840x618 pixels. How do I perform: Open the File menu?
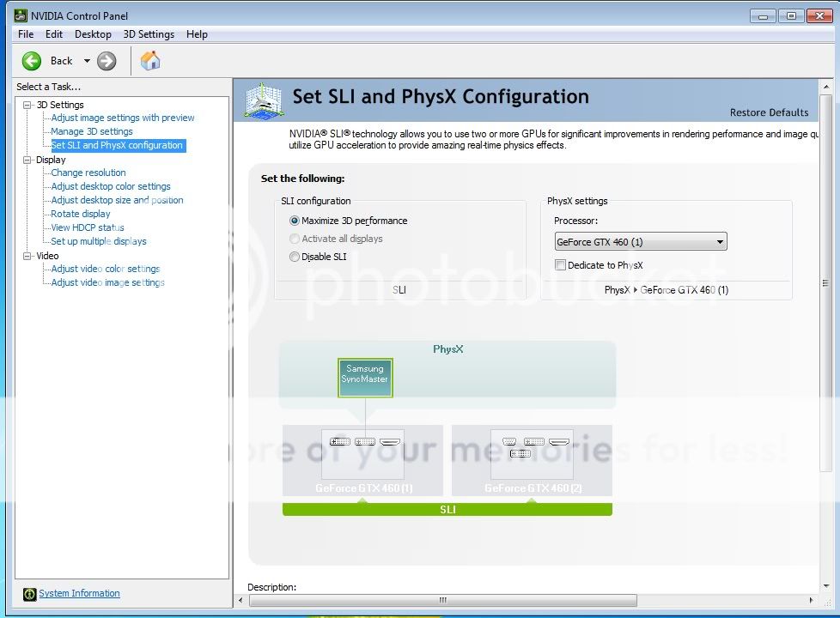(26, 34)
